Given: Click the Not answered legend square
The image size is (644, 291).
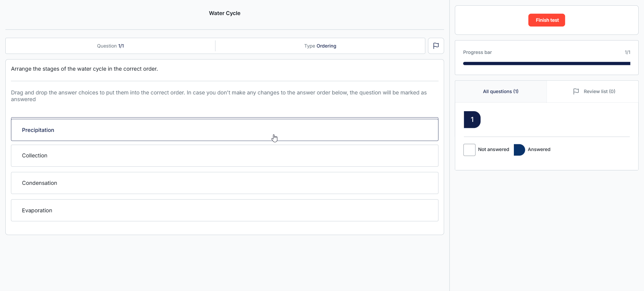Looking at the screenshot, I should [469, 150].
